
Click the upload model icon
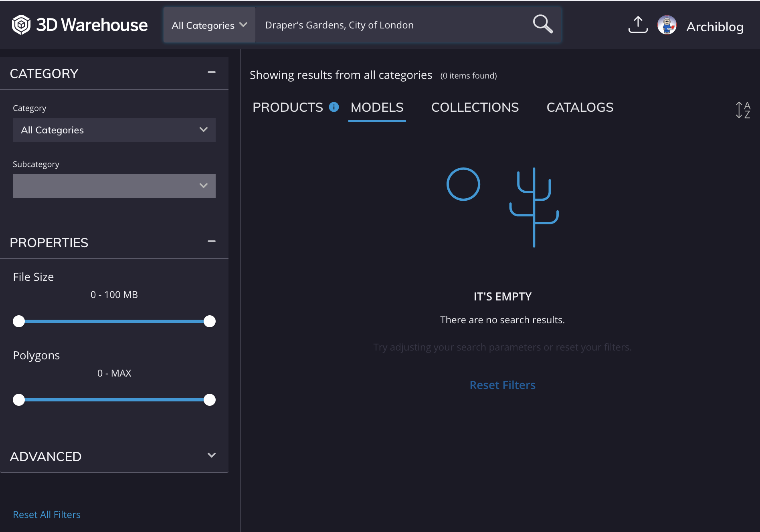[638, 25]
